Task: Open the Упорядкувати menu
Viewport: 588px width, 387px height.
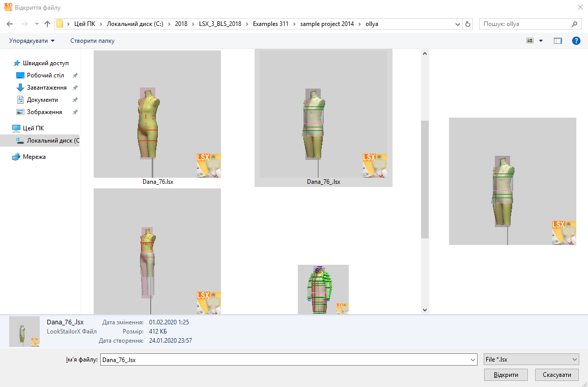Action: [x=32, y=41]
